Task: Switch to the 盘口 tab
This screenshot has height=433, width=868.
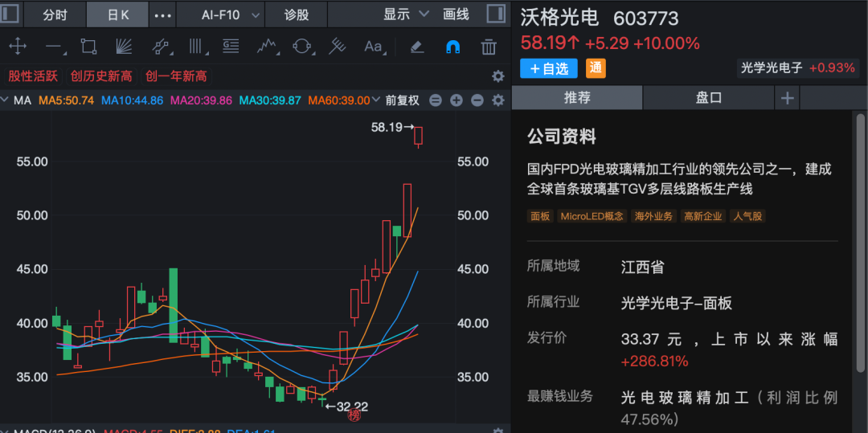Action: point(708,97)
